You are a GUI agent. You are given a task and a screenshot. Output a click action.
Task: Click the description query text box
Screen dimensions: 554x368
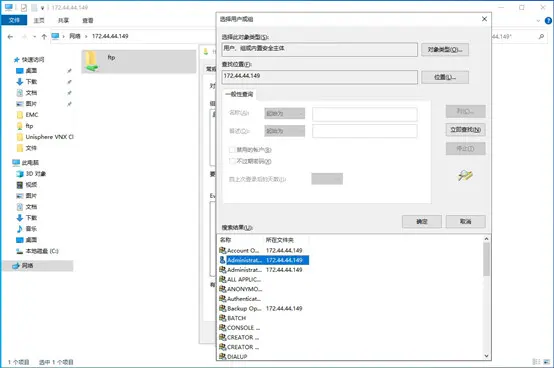click(365, 131)
